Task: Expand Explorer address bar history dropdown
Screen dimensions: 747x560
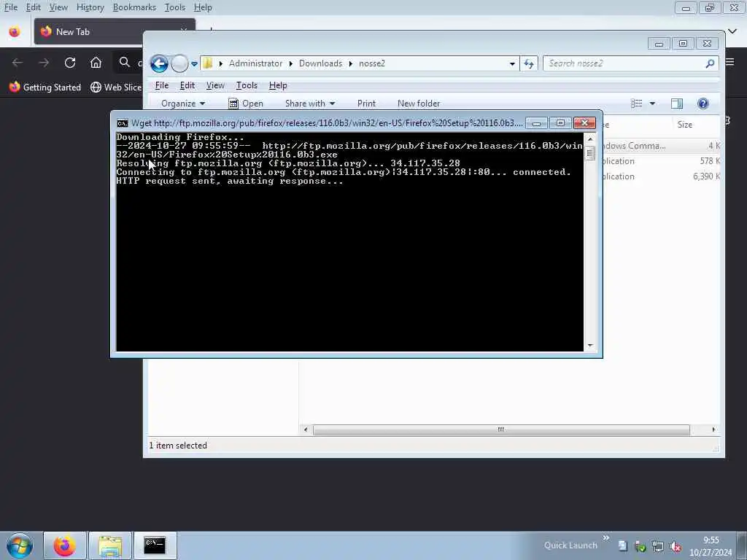Action: (x=512, y=63)
